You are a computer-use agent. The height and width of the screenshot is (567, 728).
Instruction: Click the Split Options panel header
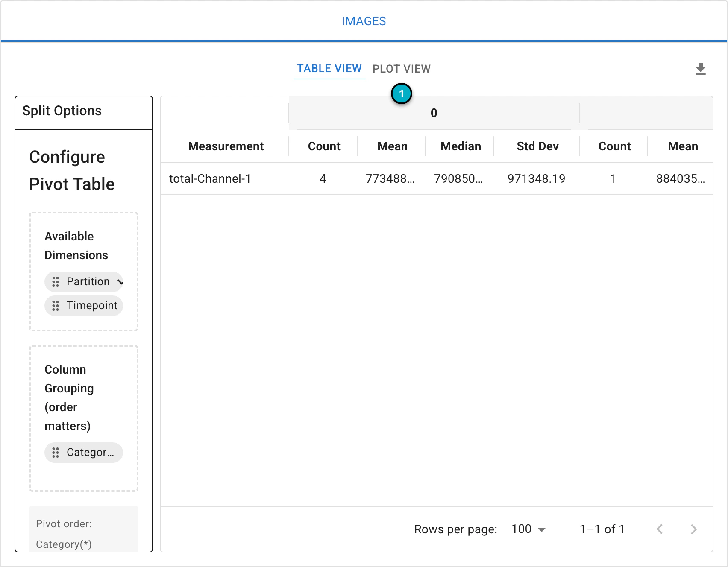[84, 113]
